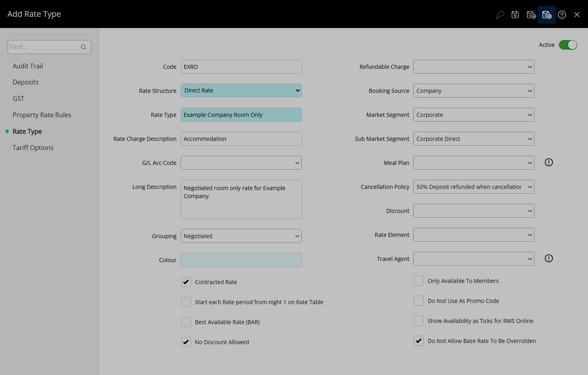Click the Save icon in header
This screenshot has height=375, width=588.
(515, 15)
